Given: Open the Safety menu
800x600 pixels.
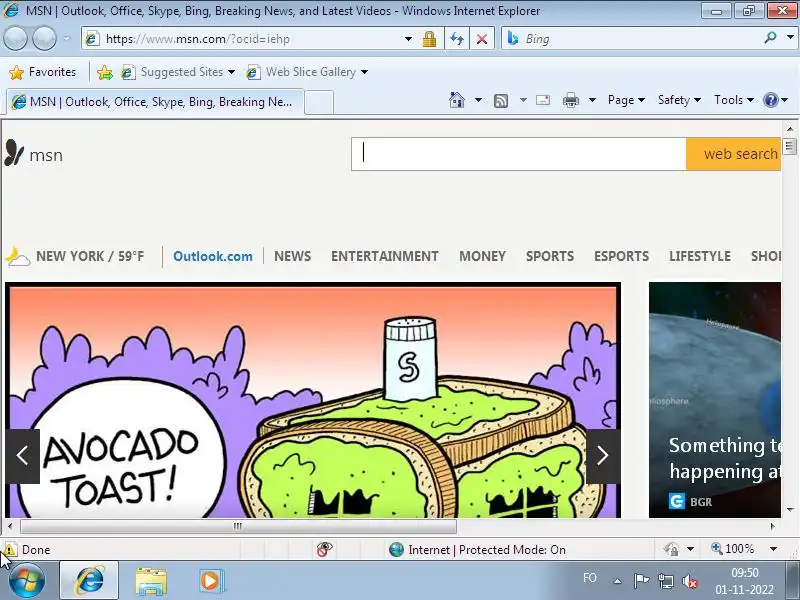Looking at the screenshot, I should (679, 100).
